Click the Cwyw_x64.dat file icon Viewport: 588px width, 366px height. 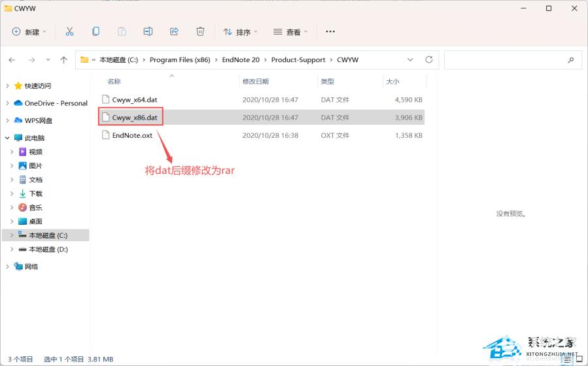pos(106,99)
